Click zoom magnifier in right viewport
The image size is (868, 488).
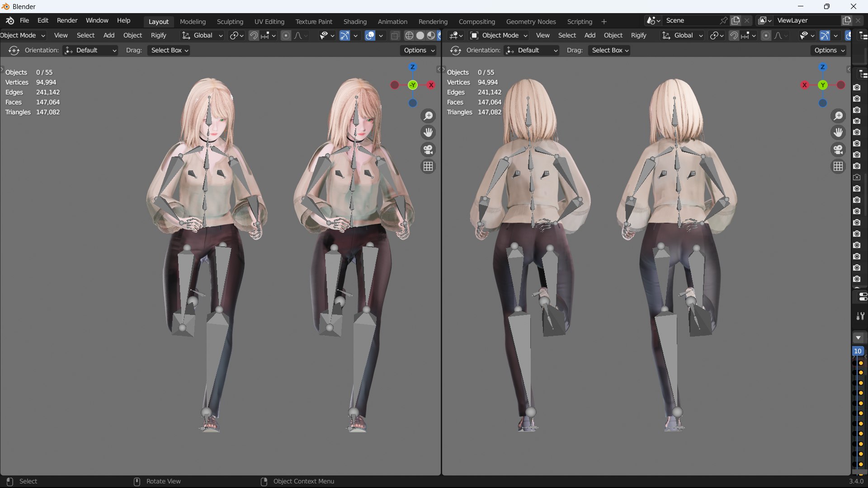(838, 116)
